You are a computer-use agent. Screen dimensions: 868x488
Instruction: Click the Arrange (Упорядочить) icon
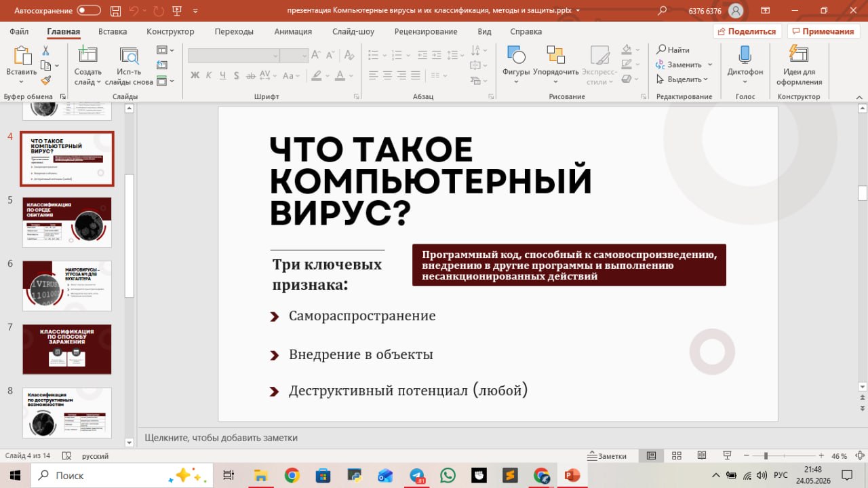(555, 56)
